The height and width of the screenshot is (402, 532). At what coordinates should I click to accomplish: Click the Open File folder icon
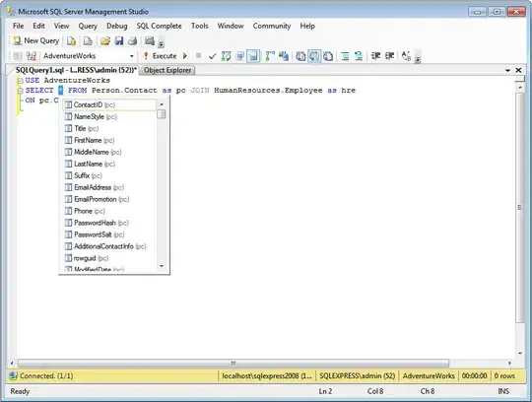[x=105, y=41]
